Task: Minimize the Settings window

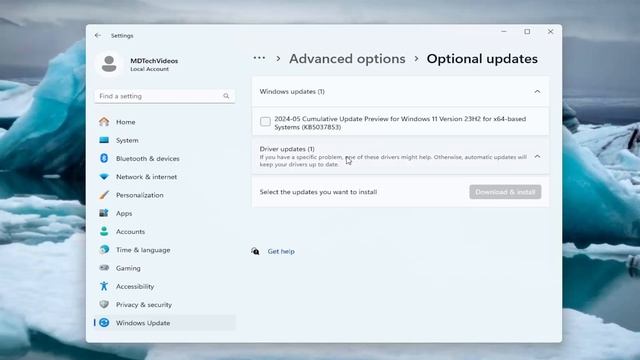Action: coord(504,31)
